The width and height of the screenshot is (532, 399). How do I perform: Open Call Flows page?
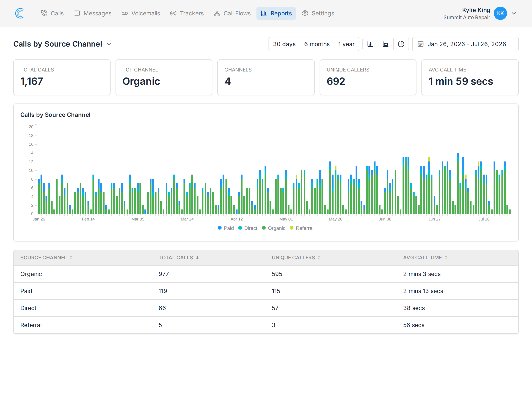click(x=232, y=13)
